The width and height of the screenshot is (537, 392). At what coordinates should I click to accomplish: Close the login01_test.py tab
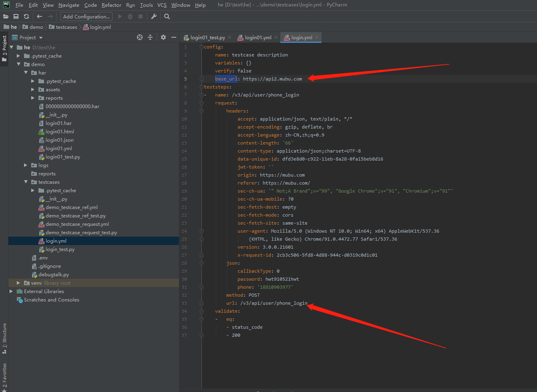tap(229, 37)
